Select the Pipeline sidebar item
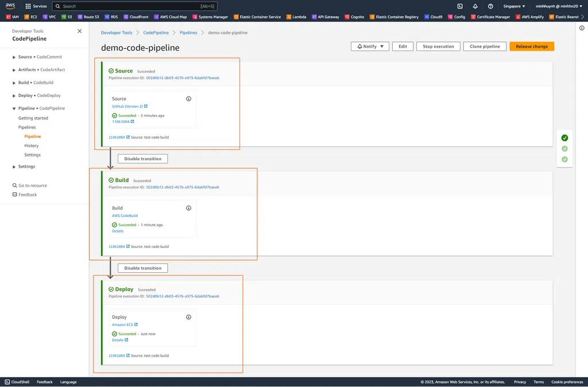Screen dimensions: 588x387 coord(33,137)
